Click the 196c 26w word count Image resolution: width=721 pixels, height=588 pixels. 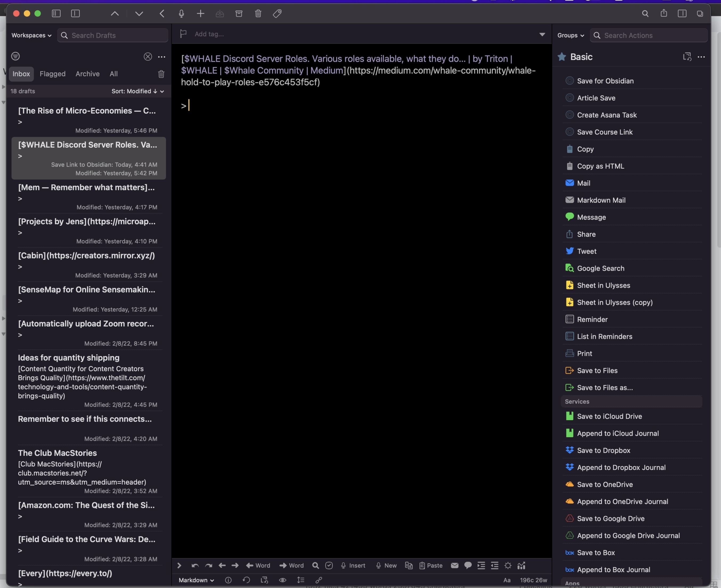point(533,580)
